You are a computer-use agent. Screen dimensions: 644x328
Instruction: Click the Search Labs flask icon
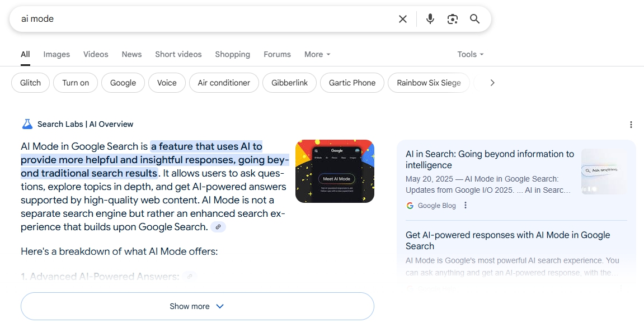pyautogui.click(x=27, y=124)
